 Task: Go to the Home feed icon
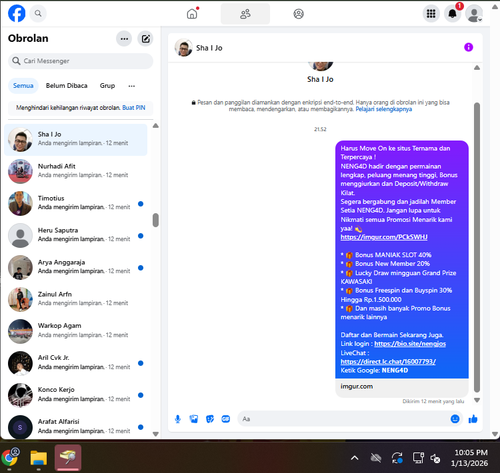(x=192, y=14)
